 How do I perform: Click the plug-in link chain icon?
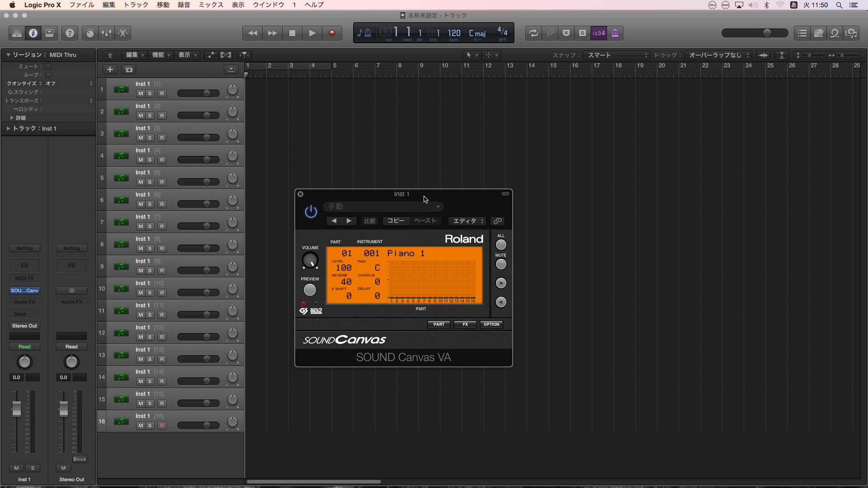click(497, 221)
